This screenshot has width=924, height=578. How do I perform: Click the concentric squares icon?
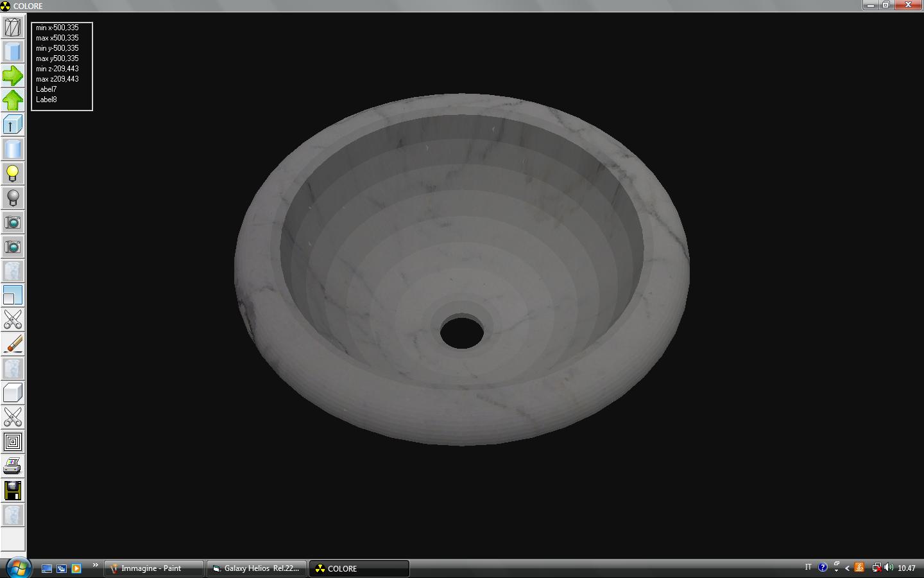point(13,442)
